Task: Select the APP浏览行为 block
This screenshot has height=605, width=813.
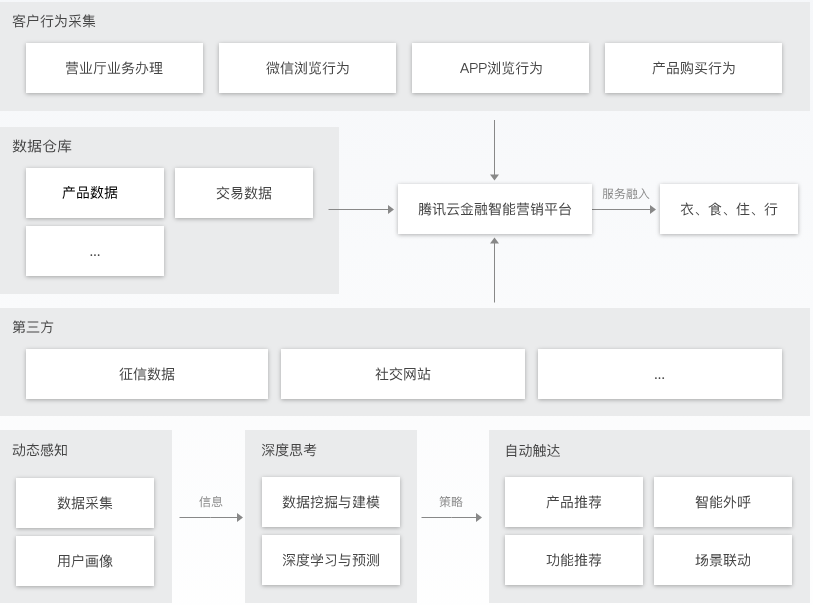Action: [x=500, y=68]
